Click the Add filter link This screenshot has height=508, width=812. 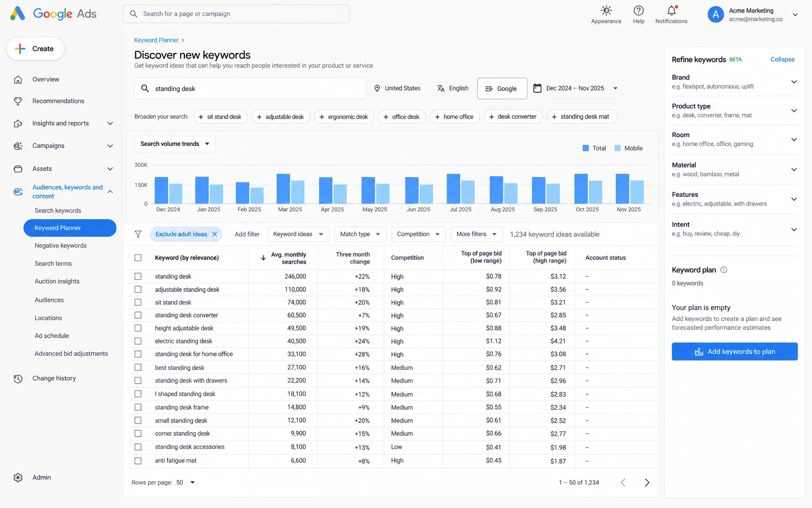(247, 234)
